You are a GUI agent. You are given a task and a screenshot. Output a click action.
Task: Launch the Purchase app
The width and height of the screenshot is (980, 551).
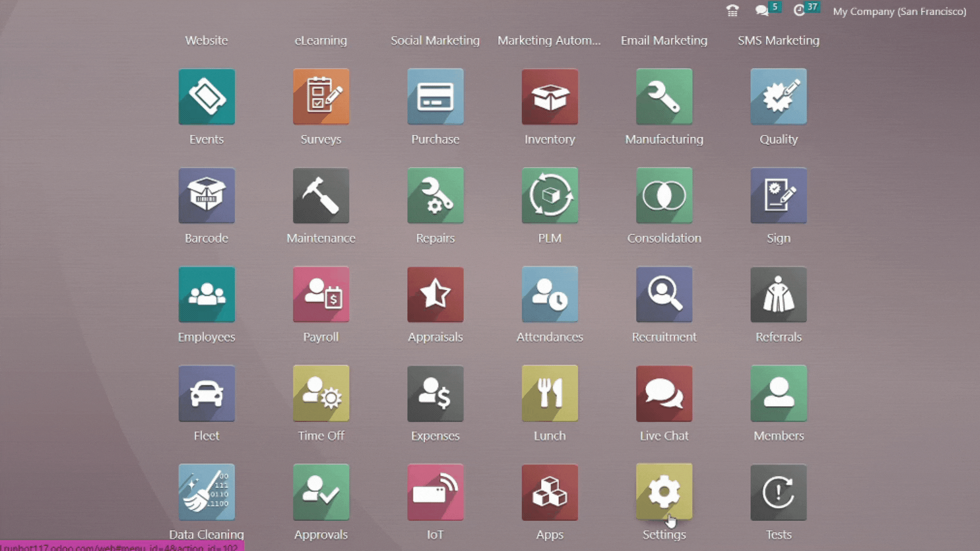435,97
